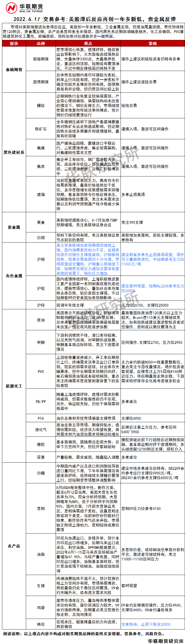Viewport: 185px width, 644px height.
Task: Select the 螺纹 product cell
Action: [41, 105]
